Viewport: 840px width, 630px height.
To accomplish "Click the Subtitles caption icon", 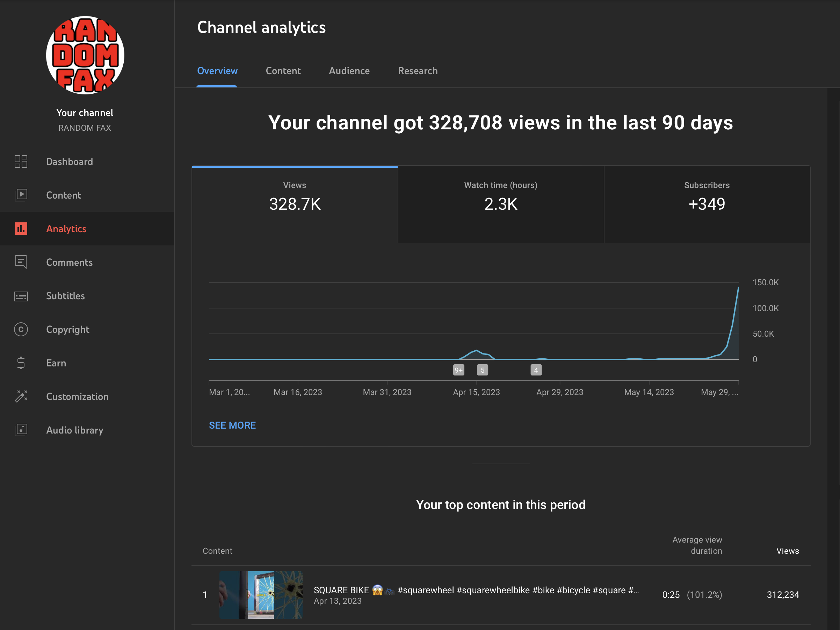I will 21,296.
